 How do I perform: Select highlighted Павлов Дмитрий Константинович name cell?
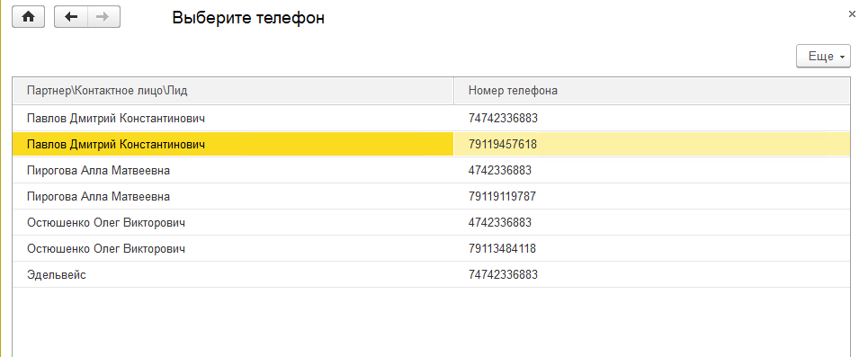233,145
